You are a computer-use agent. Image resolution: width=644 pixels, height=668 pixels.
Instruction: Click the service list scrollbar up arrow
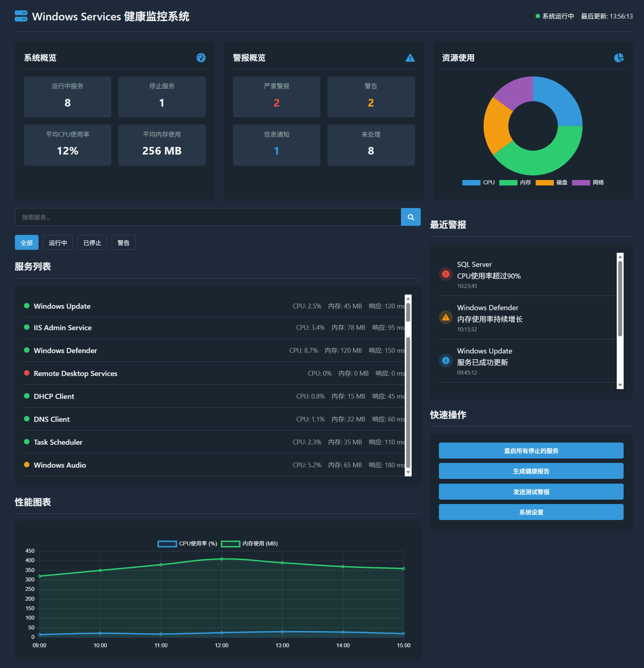pyautogui.click(x=408, y=298)
